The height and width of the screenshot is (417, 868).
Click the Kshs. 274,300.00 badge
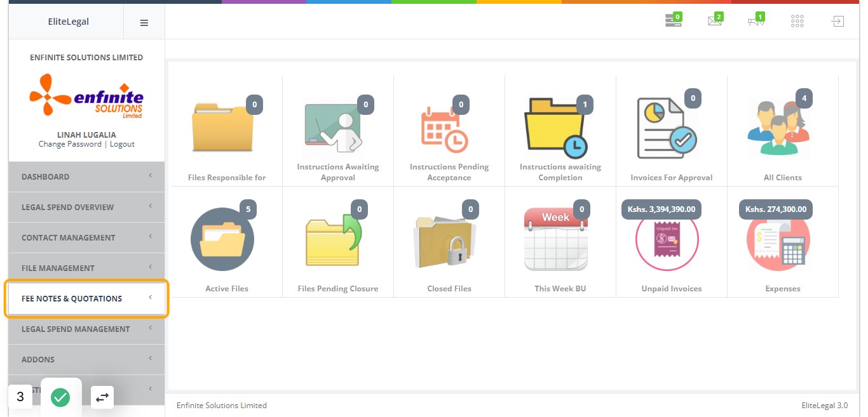tap(776, 209)
